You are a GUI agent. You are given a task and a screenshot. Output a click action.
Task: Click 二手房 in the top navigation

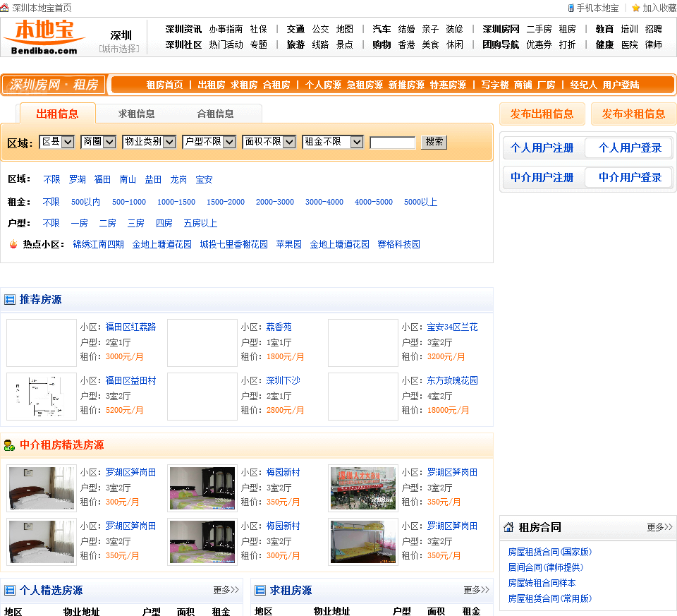tap(539, 29)
